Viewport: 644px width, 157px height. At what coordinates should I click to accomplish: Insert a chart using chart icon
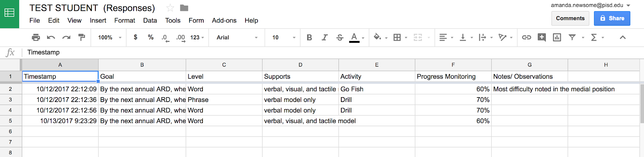coord(557,37)
